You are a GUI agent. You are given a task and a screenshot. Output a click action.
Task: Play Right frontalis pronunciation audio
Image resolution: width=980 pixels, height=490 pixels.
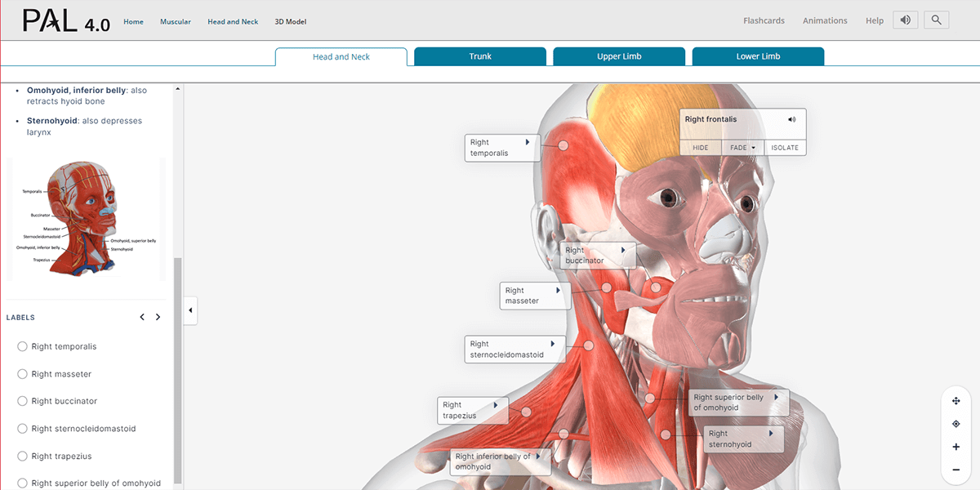(791, 119)
